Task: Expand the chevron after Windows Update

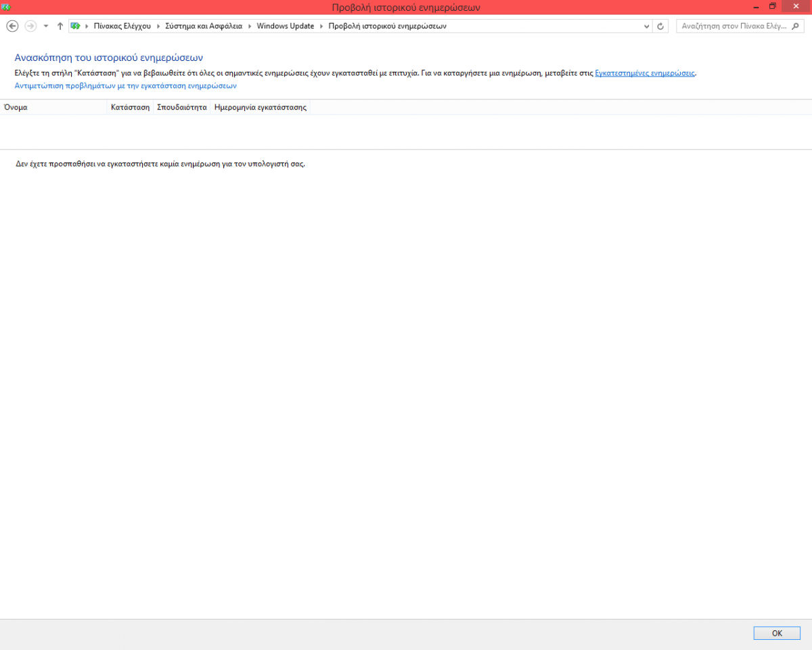Action: [x=321, y=26]
